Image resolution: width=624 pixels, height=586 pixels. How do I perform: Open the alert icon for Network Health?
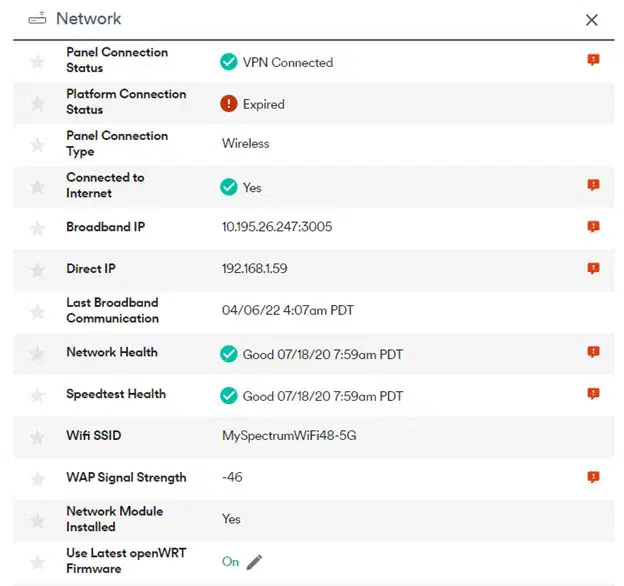tap(593, 352)
